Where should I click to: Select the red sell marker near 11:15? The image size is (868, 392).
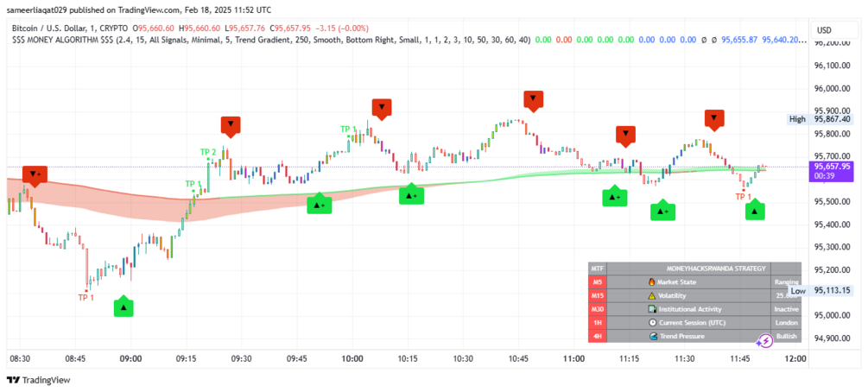pos(625,135)
